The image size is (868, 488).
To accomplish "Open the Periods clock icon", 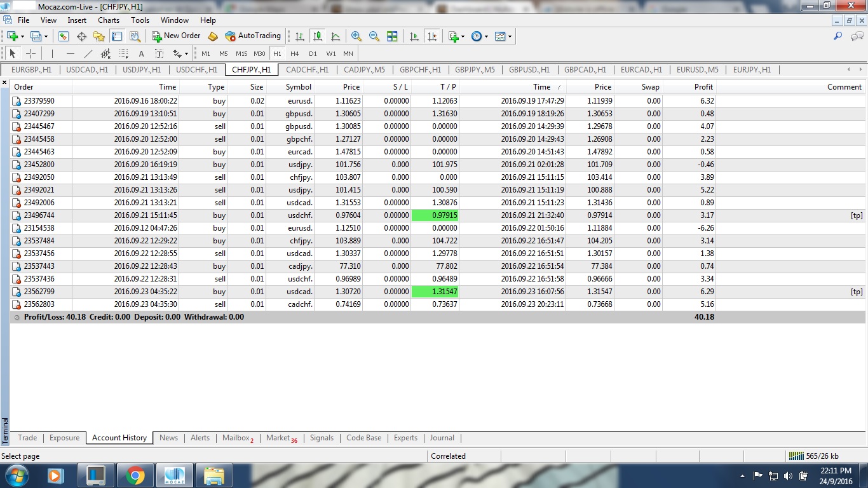I will [477, 36].
